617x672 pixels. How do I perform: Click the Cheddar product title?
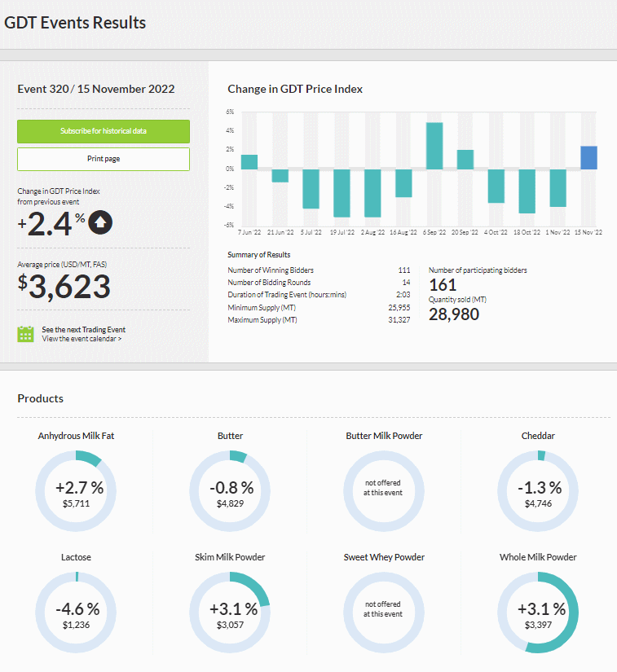pyautogui.click(x=538, y=436)
